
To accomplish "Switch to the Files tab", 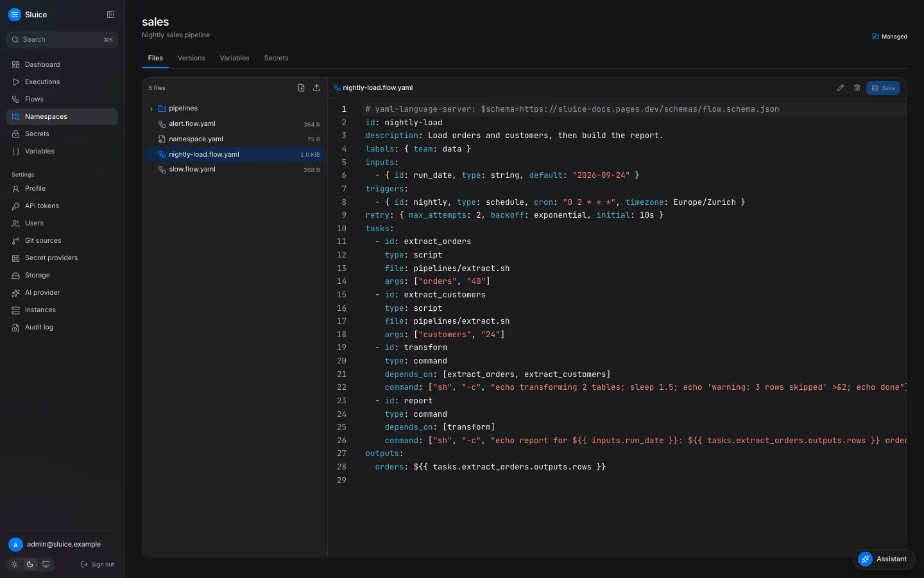I will point(155,58).
